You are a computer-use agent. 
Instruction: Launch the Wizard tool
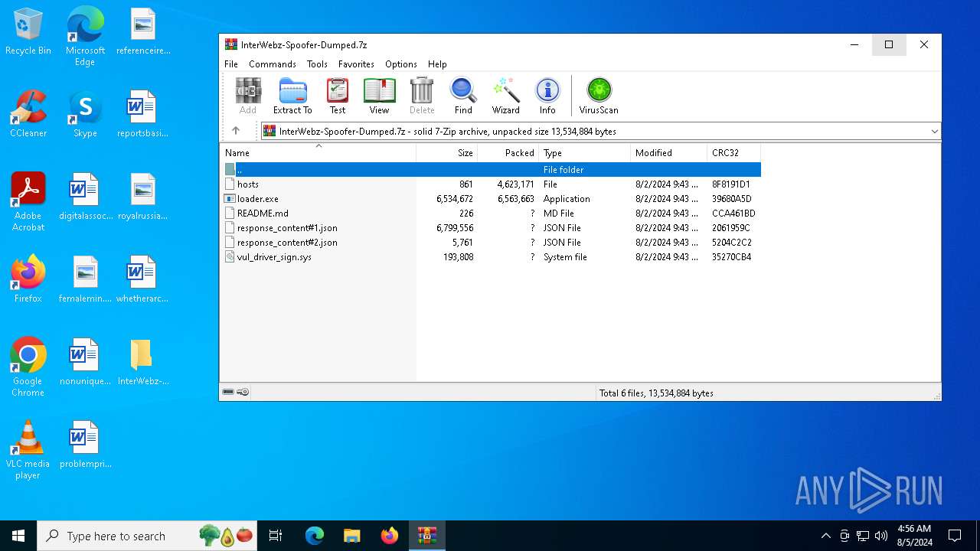(505, 96)
